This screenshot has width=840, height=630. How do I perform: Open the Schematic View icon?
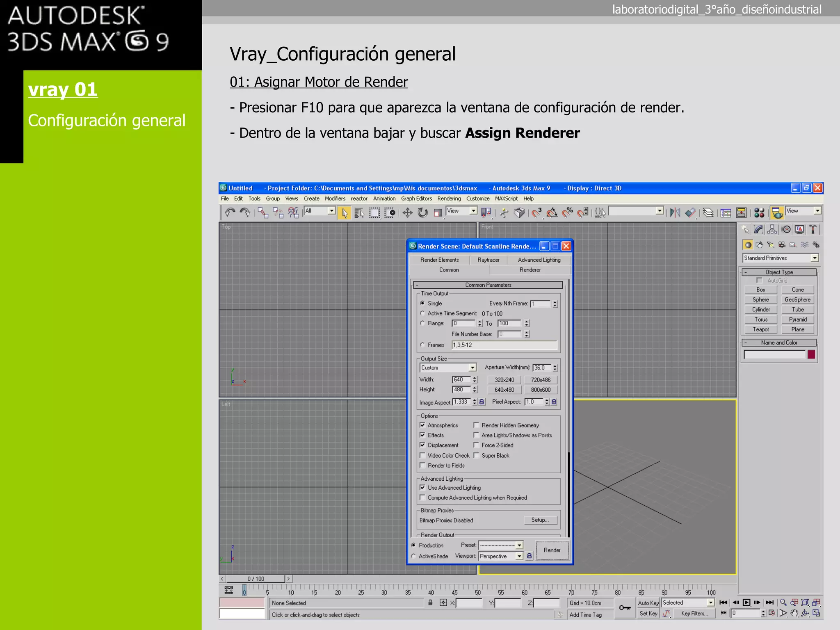click(x=741, y=212)
